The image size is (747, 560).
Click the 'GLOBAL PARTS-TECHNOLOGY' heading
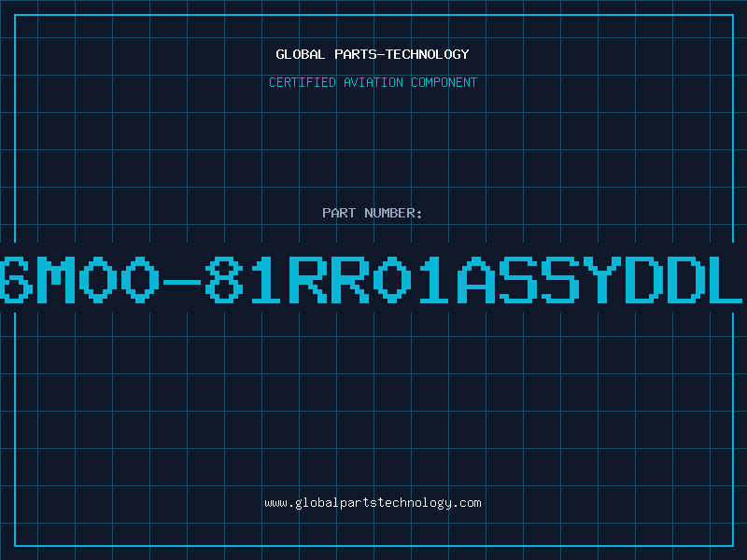373,54
